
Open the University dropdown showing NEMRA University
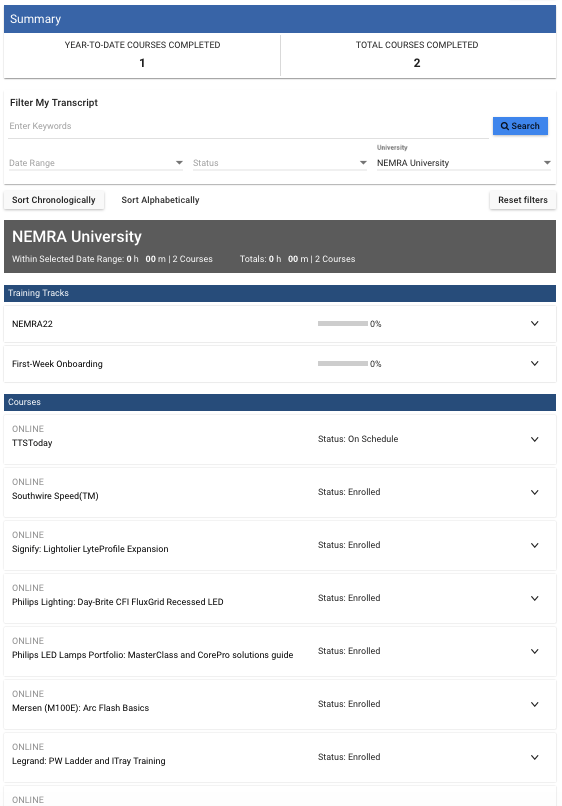click(x=464, y=163)
